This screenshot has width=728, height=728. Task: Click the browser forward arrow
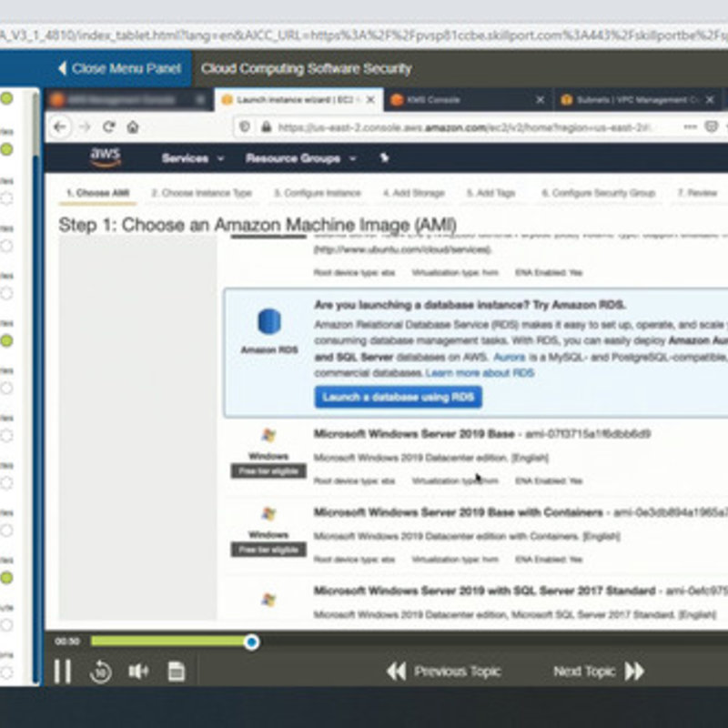(85, 126)
